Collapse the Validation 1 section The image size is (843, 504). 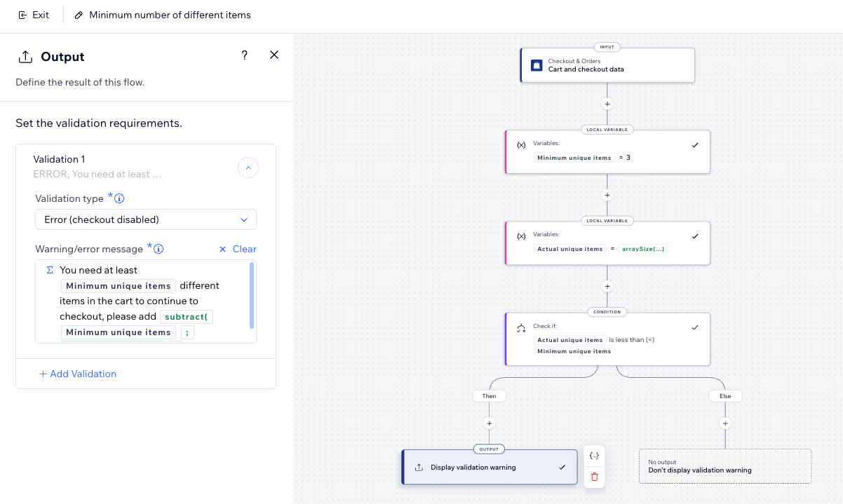click(248, 168)
